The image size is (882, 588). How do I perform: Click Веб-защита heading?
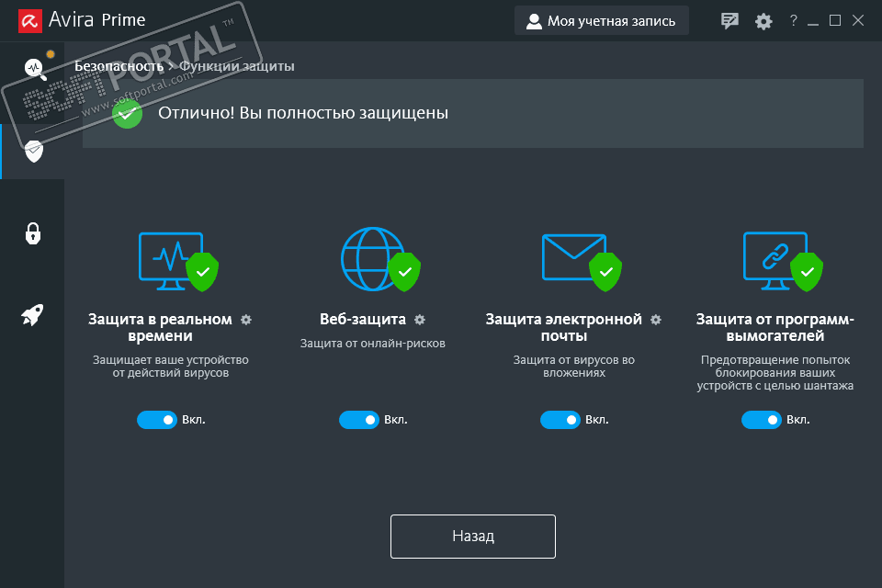[x=363, y=319]
